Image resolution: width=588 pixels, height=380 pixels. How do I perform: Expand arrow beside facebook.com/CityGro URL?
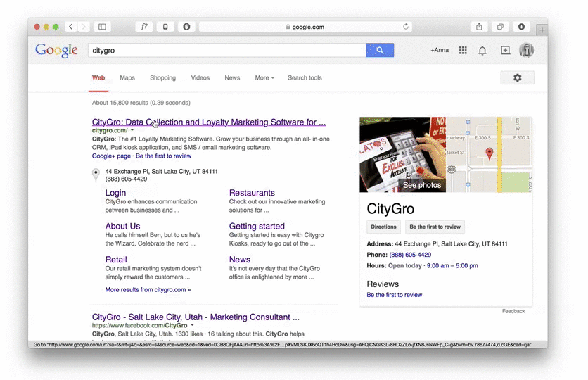pyautogui.click(x=192, y=325)
